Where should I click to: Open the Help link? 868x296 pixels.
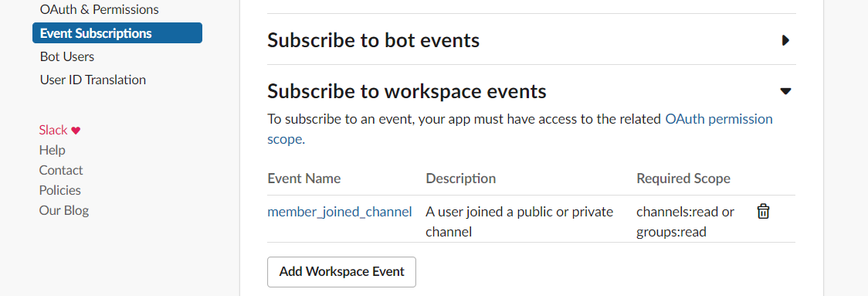pyautogui.click(x=52, y=150)
